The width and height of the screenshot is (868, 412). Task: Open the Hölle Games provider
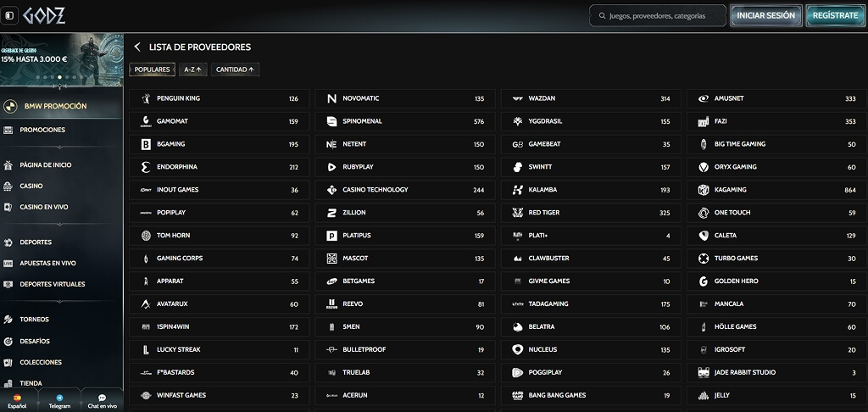coord(777,326)
